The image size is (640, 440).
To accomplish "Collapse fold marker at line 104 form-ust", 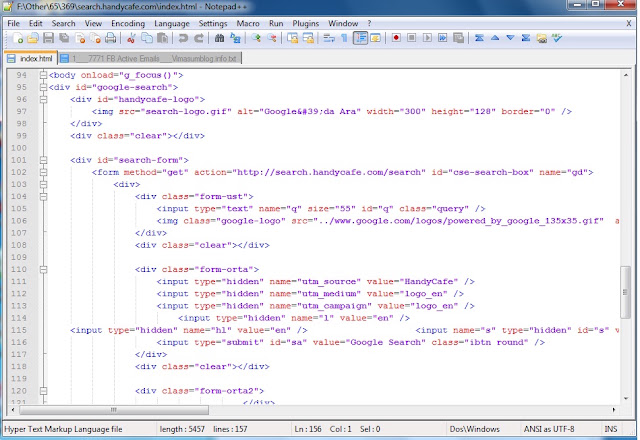I will (43, 196).
